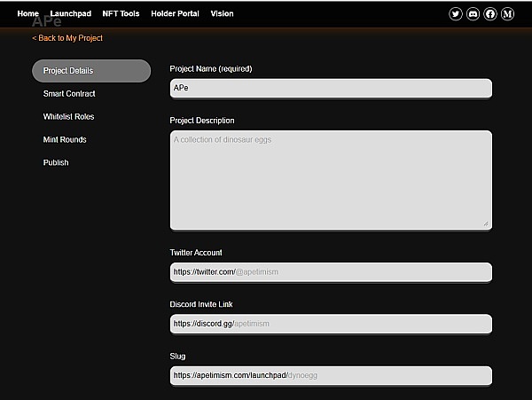This screenshot has height=400, width=532.
Task: Click the Back to My Project link
Action: [x=67, y=38]
